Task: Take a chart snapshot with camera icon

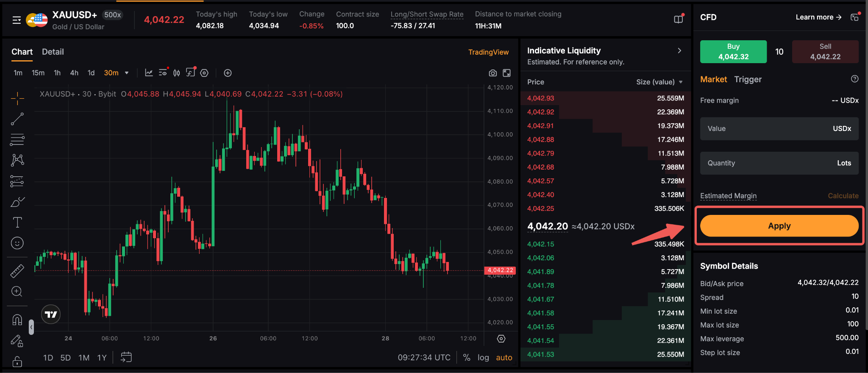Action: pos(492,73)
